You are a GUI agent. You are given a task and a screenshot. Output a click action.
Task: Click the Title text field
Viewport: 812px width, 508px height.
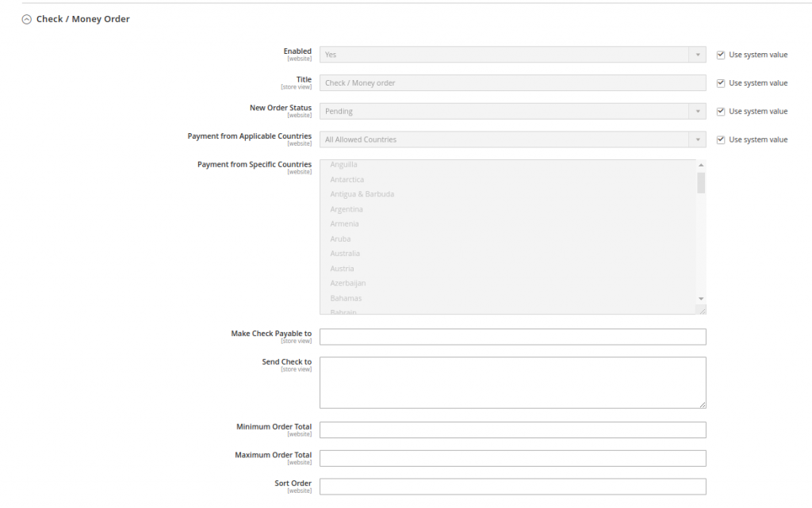click(x=512, y=83)
